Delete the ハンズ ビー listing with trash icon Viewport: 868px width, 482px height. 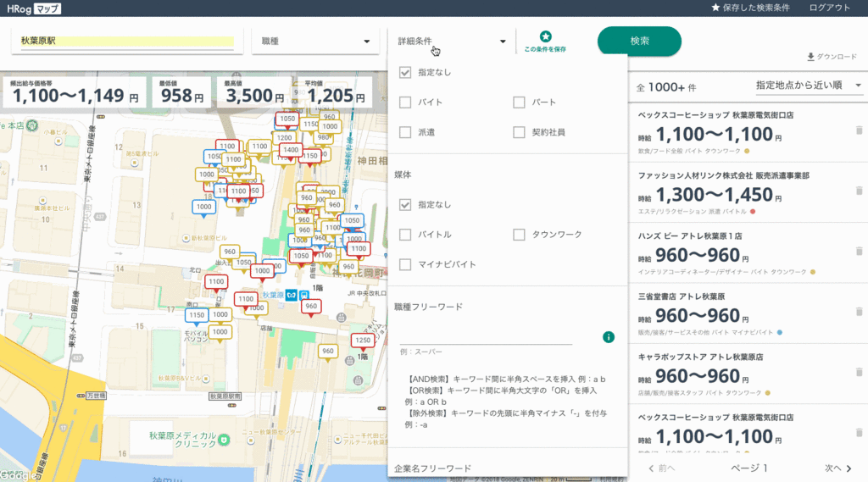[x=860, y=251]
